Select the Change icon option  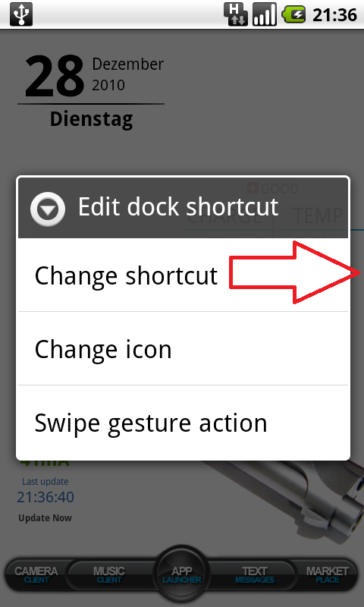183,348
